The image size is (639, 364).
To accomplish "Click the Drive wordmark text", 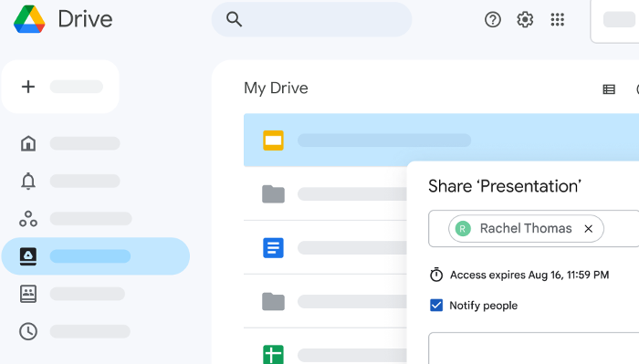I will pyautogui.click(x=85, y=19).
